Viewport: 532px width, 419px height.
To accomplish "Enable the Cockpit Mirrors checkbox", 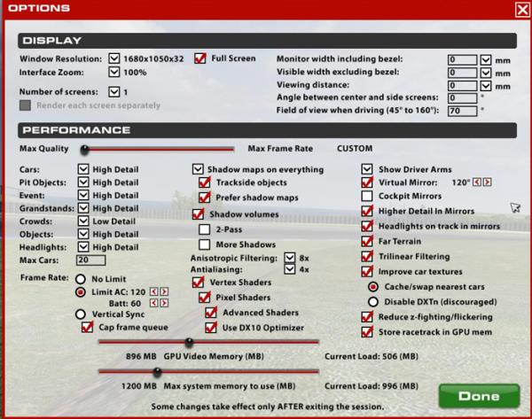I will pyautogui.click(x=368, y=198).
